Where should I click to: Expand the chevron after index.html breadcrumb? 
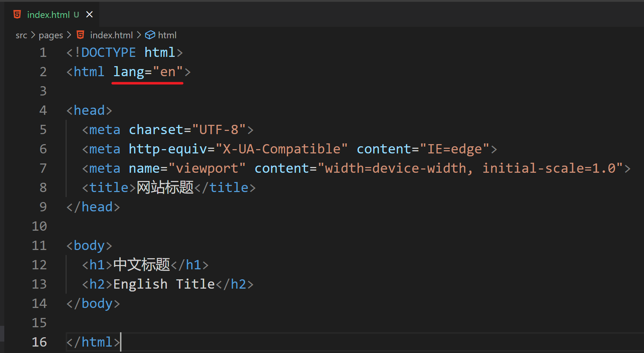pos(139,35)
